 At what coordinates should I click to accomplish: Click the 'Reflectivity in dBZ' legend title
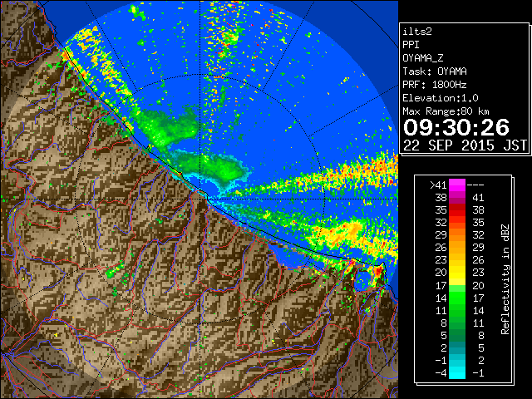pyautogui.click(x=505, y=279)
